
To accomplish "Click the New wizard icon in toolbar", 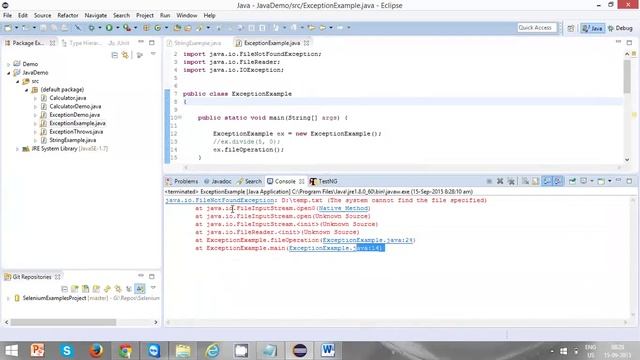I will (8, 28).
